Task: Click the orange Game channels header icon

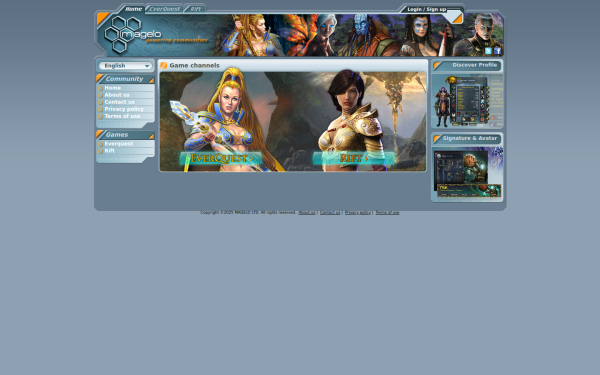Action: [x=164, y=65]
